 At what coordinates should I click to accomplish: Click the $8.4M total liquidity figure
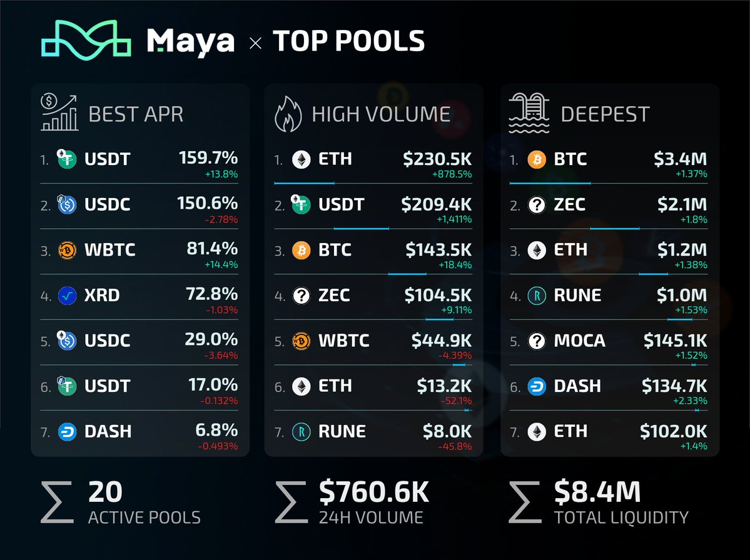(x=597, y=492)
